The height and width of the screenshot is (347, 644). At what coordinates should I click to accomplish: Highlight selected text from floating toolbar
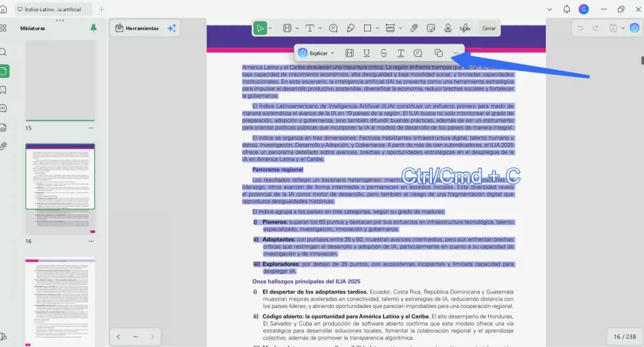click(x=350, y=53)
